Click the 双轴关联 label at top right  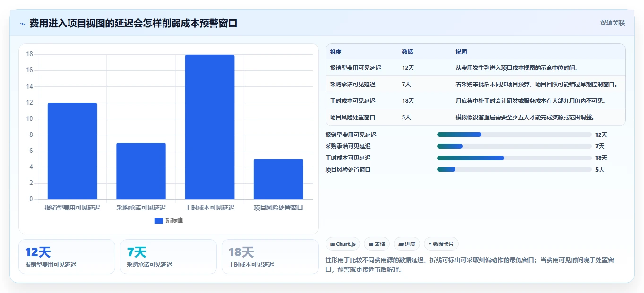612,23
